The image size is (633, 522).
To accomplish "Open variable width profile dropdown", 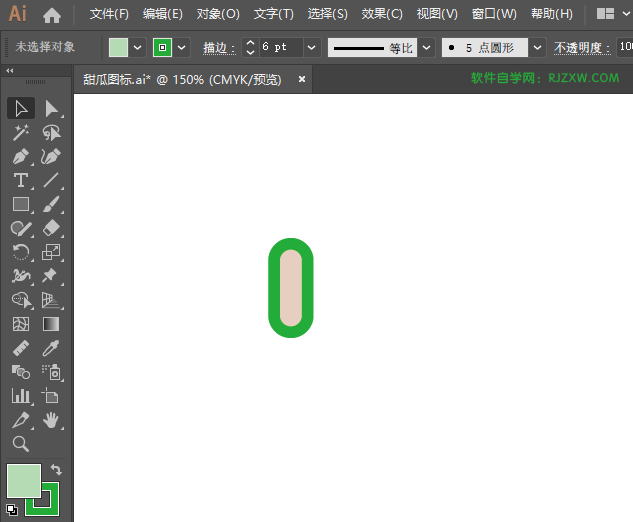I will (x=426, y=48).
